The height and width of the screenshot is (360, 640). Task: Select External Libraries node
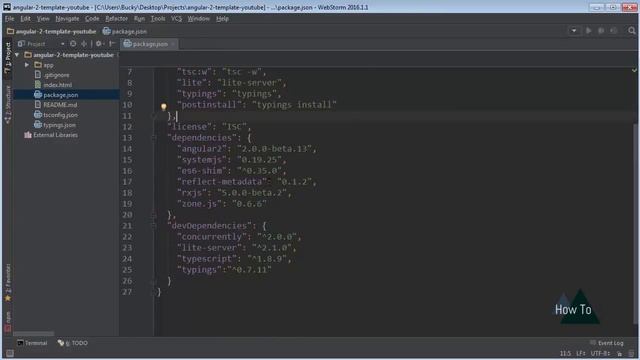point(51,135)
